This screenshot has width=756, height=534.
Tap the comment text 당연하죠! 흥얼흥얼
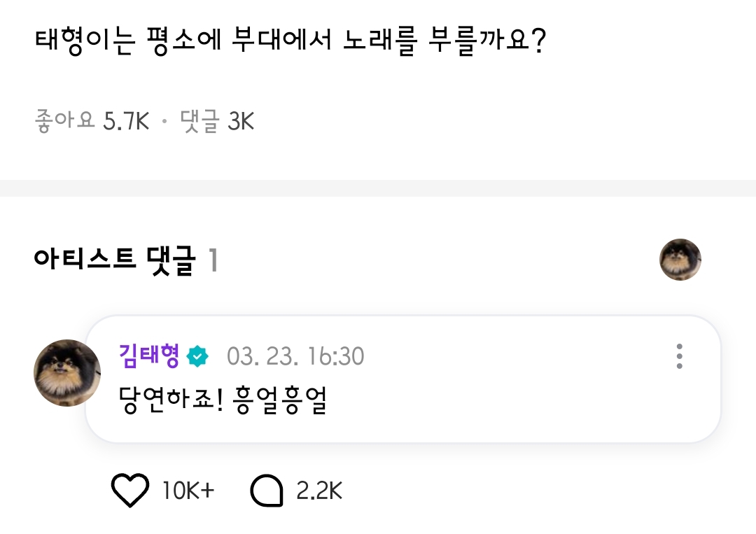224,400
